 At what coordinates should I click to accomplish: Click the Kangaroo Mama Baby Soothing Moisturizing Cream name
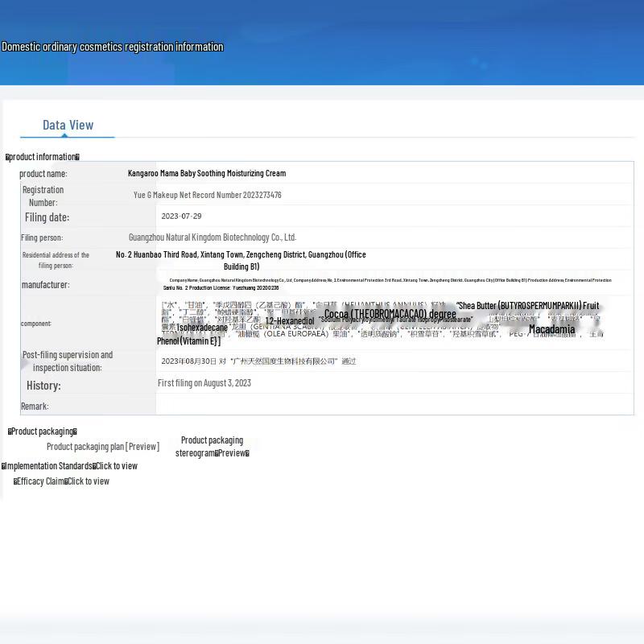pos(207,173)
